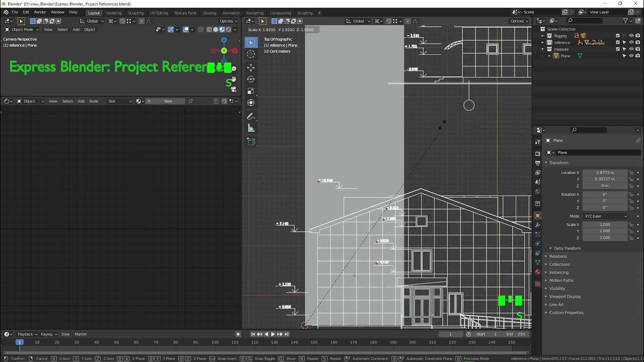Select the Add Cube tool
Screen dimensions: 644x362
click(251, 142)
